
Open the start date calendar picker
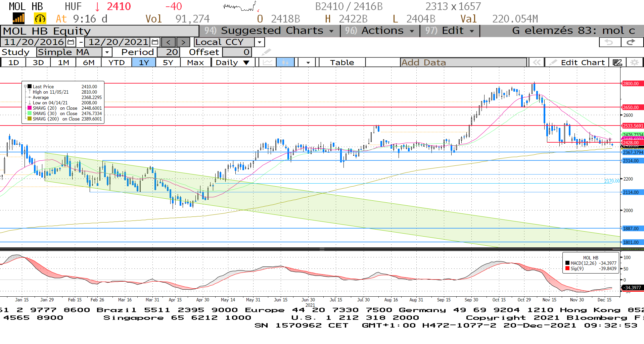[x=71, y=42]
